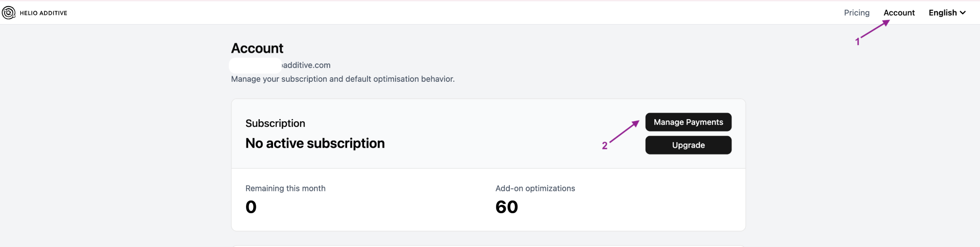Click the Manage your subscription description text
980x247 pixels.
pyautogui.click(x=342, y=79)
